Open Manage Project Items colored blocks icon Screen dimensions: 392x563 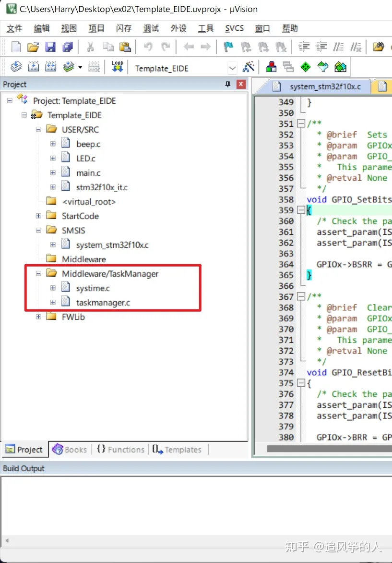(271, 67)
